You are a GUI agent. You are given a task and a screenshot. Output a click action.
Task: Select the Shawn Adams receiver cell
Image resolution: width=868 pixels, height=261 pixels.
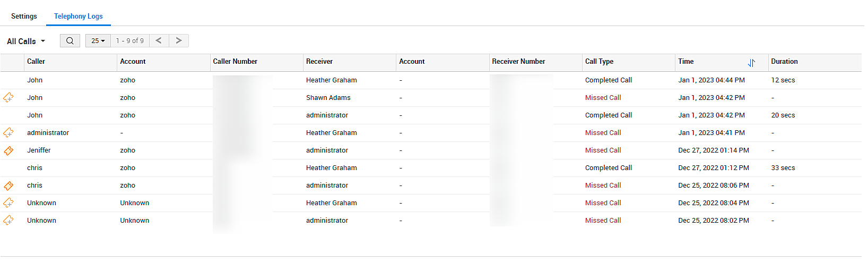coord(328,98)
